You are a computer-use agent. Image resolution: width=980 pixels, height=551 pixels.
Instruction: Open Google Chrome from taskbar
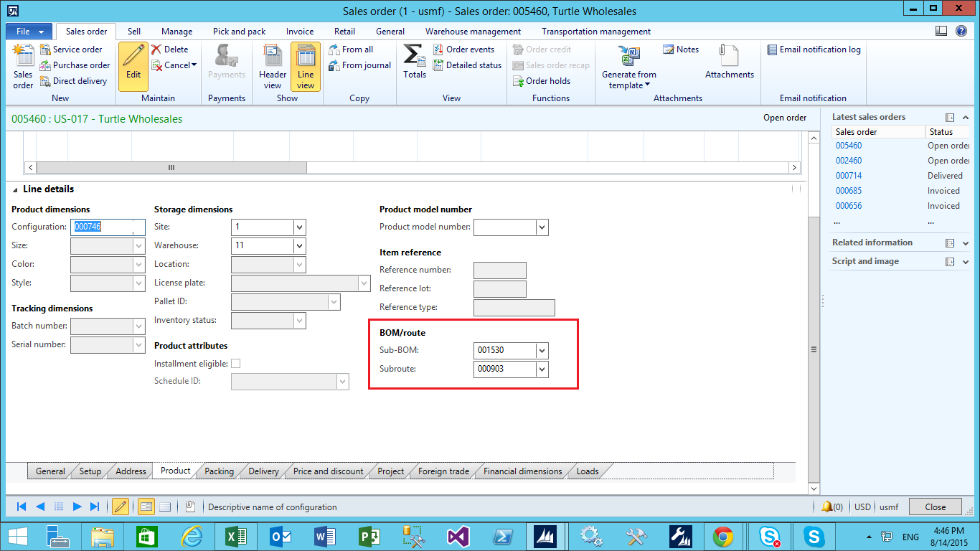coord(722,536)
